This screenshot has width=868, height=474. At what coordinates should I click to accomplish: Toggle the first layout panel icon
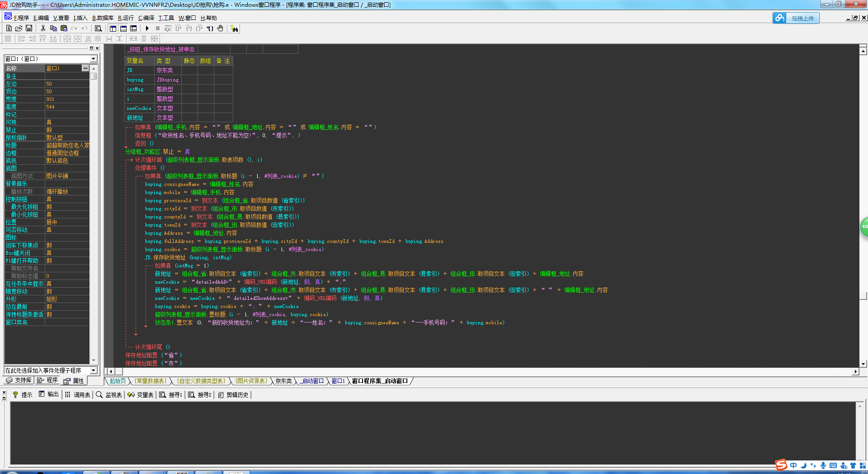(113, 28)
